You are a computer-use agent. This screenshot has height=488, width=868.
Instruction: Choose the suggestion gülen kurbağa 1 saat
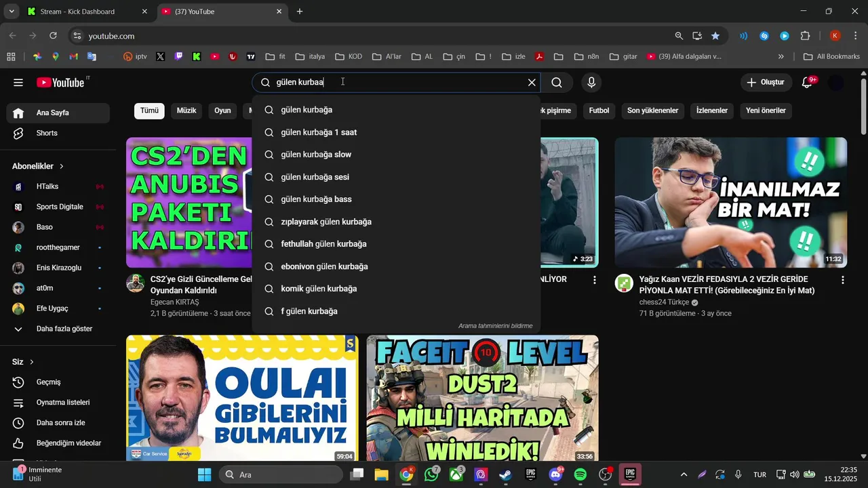[x=396, y=132]
